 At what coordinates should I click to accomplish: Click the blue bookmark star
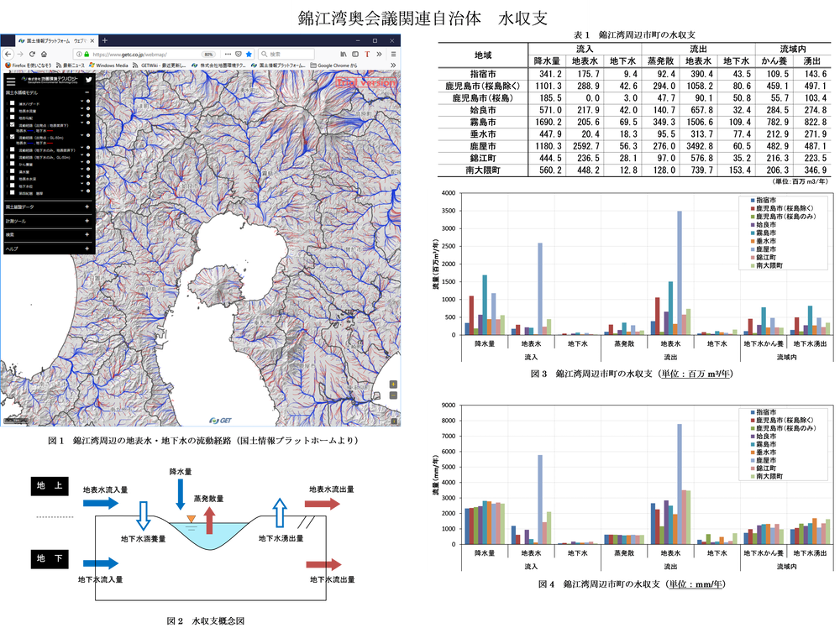coord(249,54)
